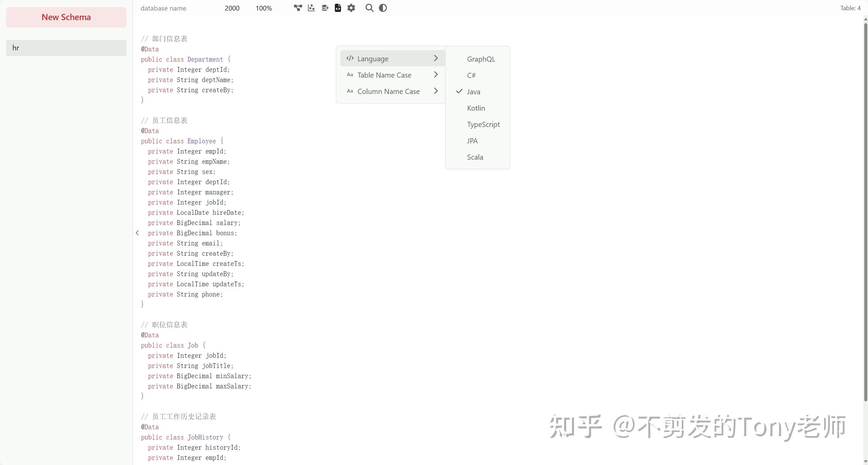Select TypeScript from the language list
This screenshot has height=465, width=868.
pyautogui.click(x=483, y=124)
